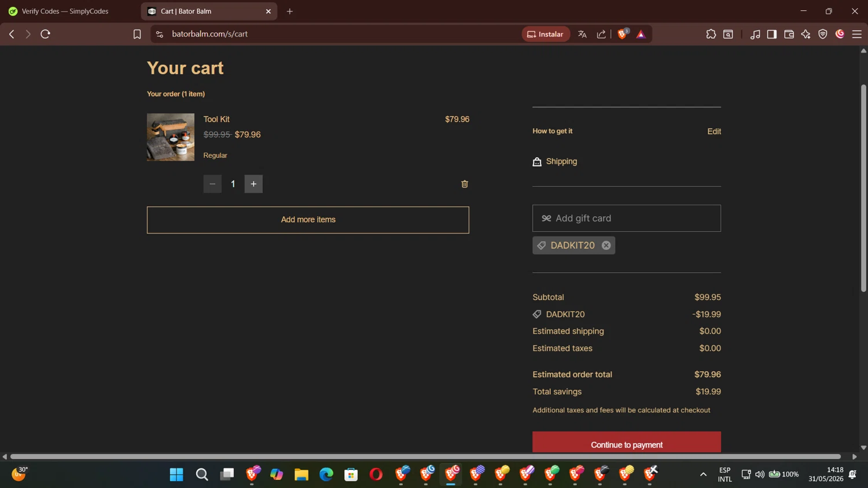Open Brave Rewards triangle icon
This screenshot has width=868, height=488.
point(641,34)
